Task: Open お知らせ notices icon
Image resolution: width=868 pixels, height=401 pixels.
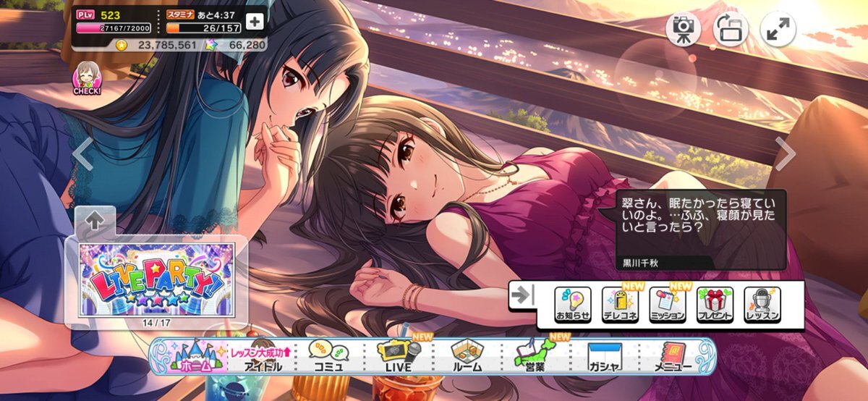Action: click(573, 304)
